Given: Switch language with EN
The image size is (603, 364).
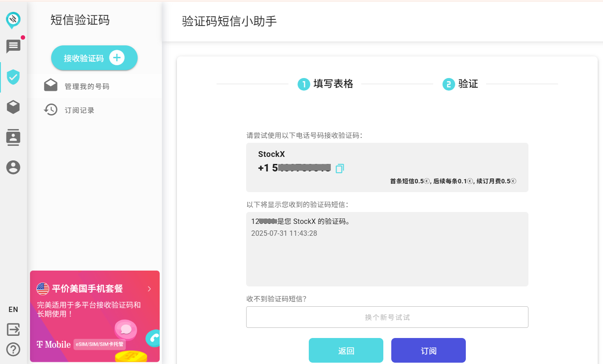Looking at the screenshot, I should [13, 309].
